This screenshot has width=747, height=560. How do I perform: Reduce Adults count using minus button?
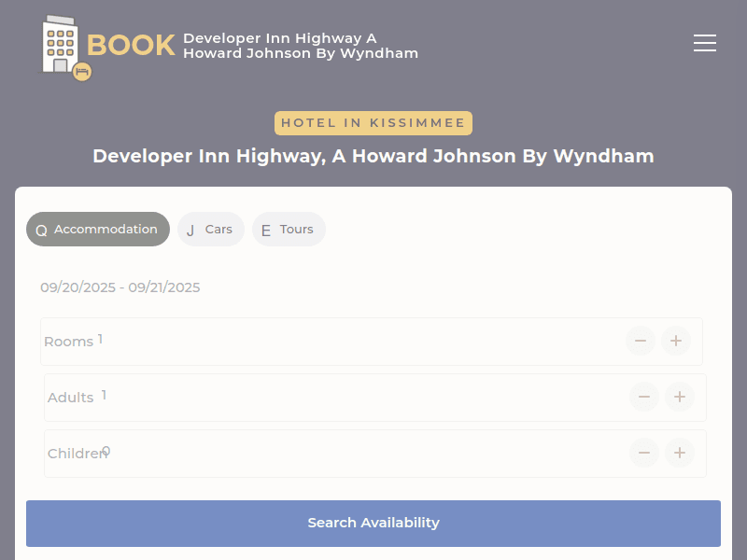(643, 398)
